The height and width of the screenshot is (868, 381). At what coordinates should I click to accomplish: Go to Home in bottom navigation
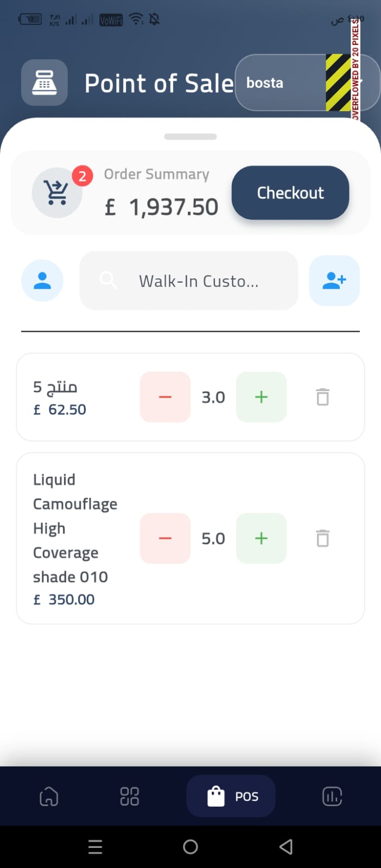(49, 796)
